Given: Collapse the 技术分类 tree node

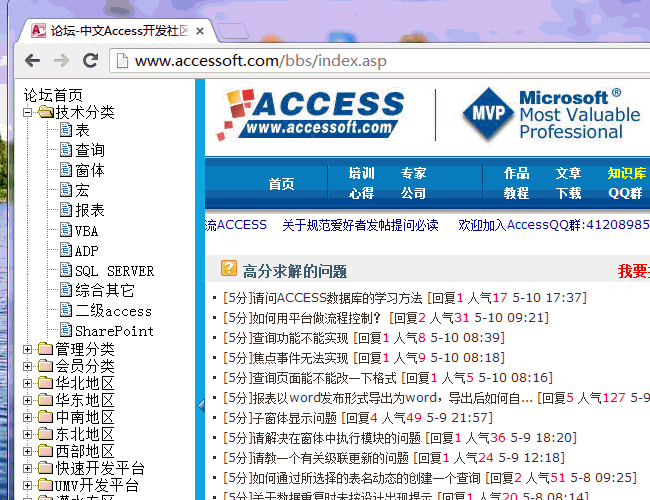Looking at the screenshot, I should 27,112.
